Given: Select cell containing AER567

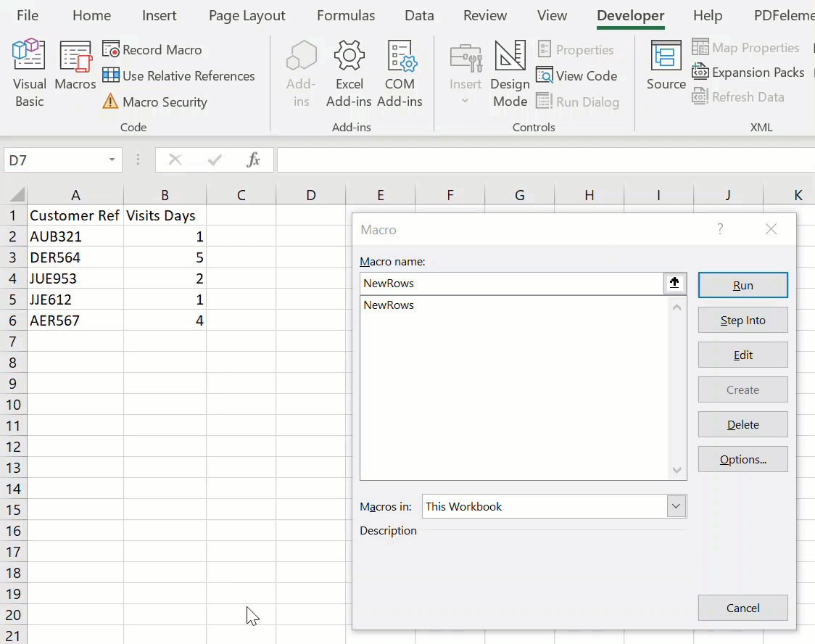Looking at the screenshot, I should [75, 321].
